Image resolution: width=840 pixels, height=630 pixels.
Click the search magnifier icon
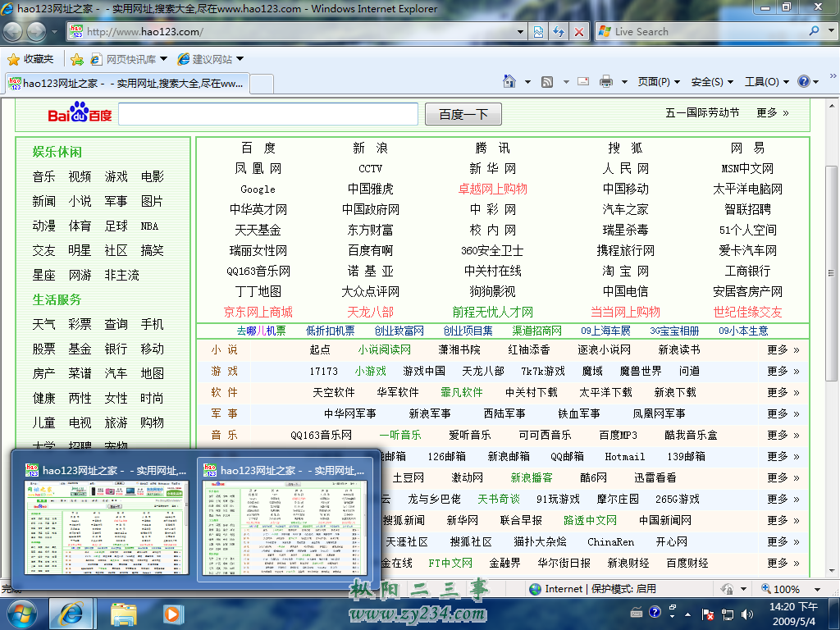815,31
